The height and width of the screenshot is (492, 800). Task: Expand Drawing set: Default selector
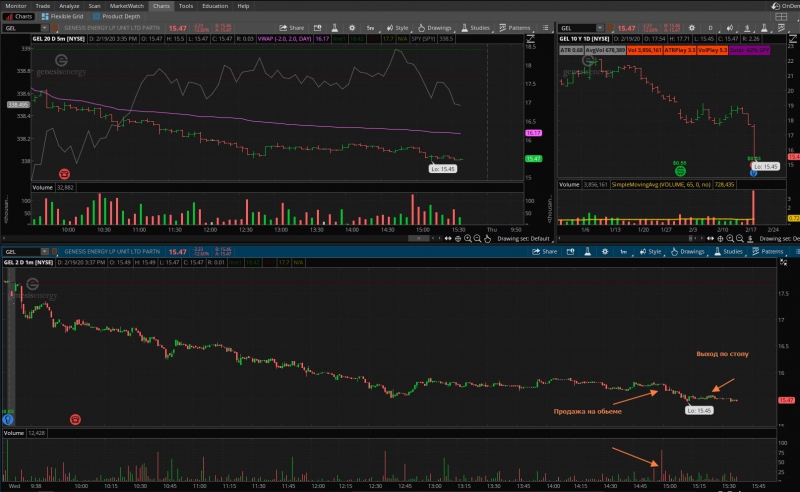[x=523, y=238]
